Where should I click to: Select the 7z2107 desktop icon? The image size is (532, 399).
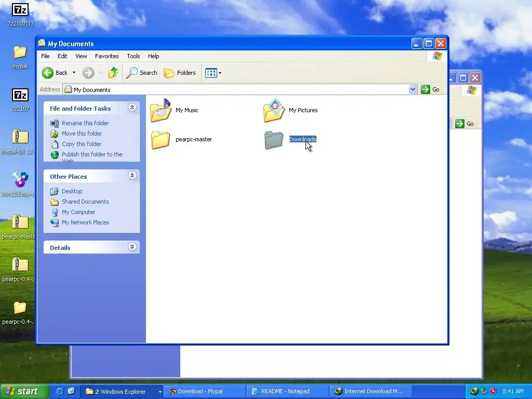click(x=20, y=95)
